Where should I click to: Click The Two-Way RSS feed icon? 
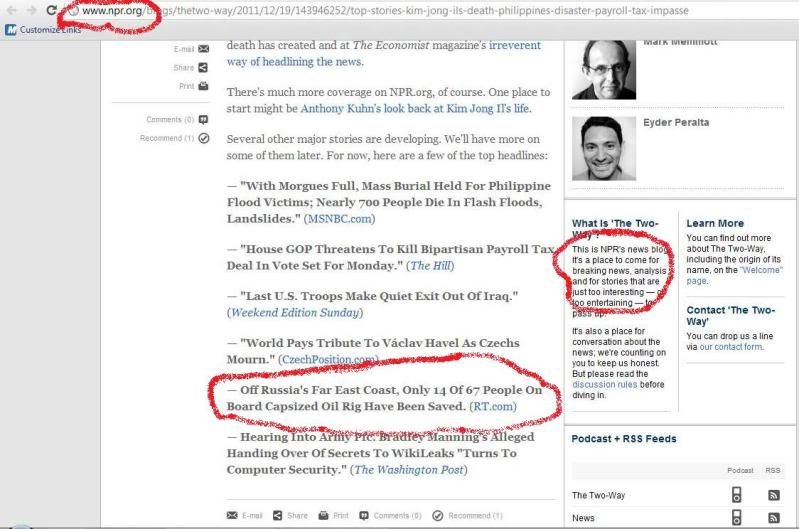click(x=774, y=495)
